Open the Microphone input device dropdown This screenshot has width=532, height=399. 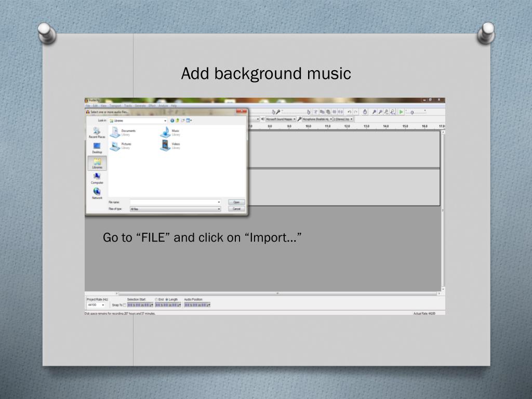coord(317,119)
